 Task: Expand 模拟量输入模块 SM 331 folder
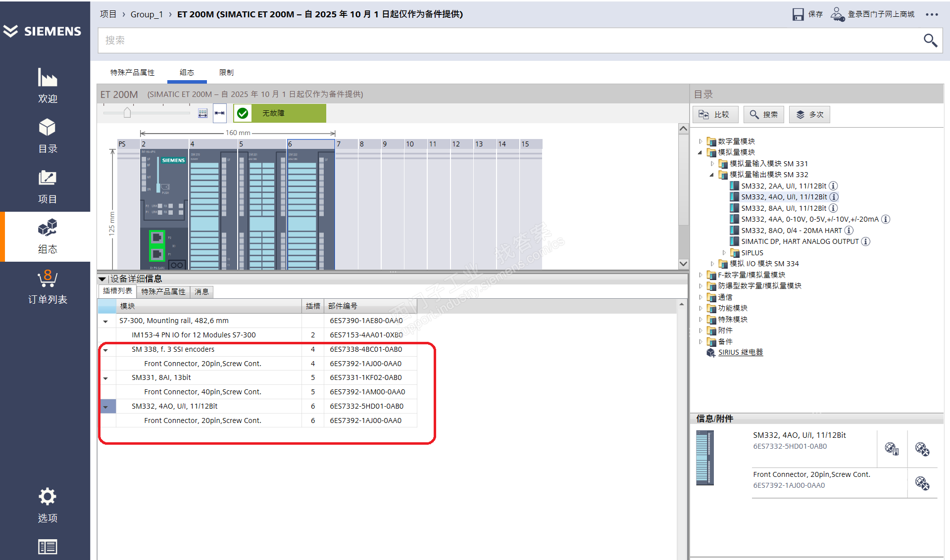click(x=712, y=164)
